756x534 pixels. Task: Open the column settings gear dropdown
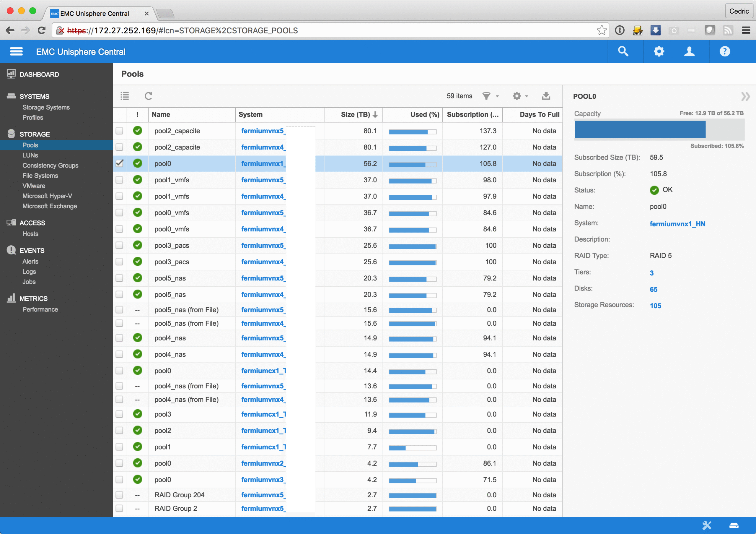coord(520,96)
